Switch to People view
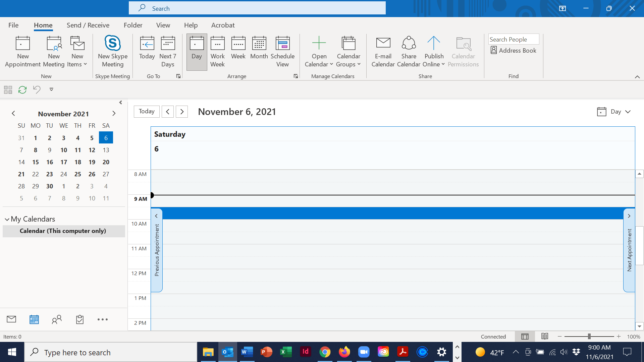644x362 pixels. [x=57, y=319]
